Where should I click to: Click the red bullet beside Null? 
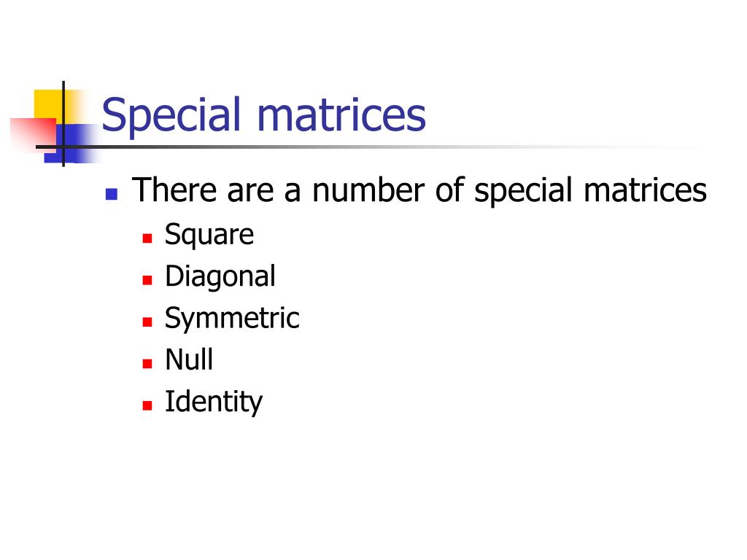[147, 364]
